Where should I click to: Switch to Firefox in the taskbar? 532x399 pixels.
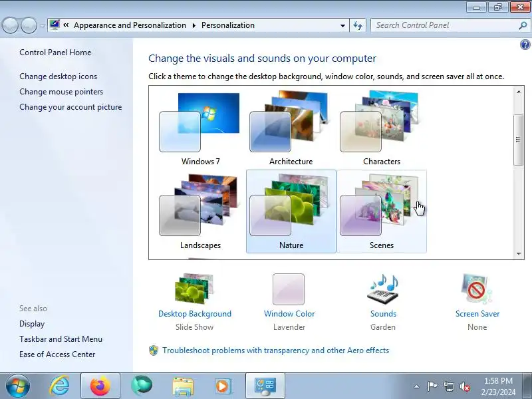click(100, 386)
